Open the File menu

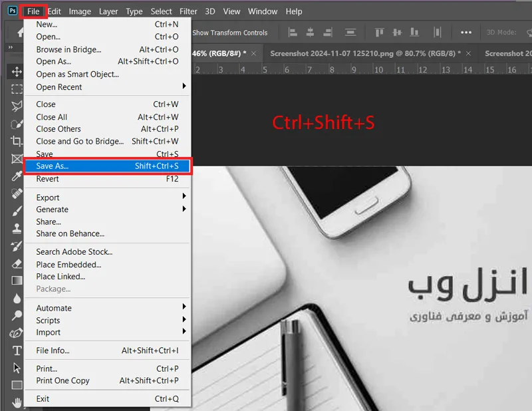click(33, 11)
